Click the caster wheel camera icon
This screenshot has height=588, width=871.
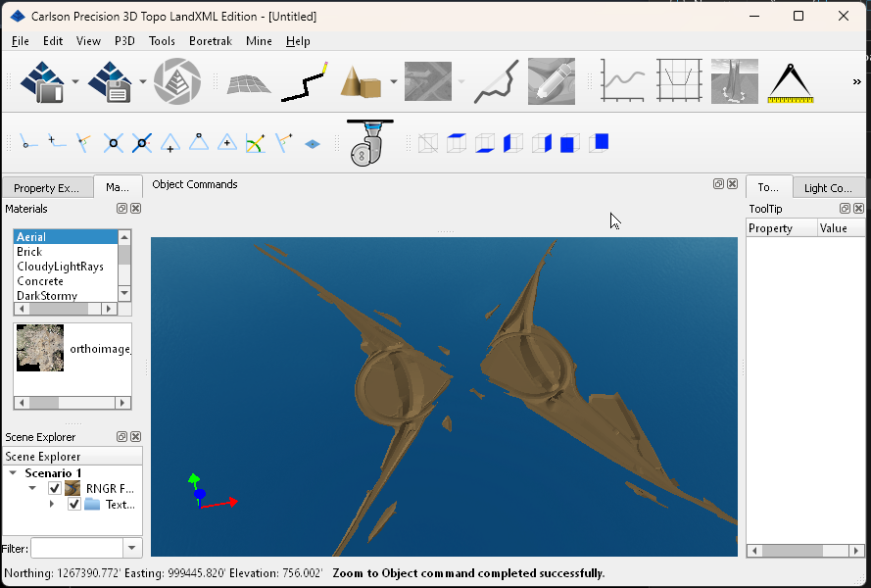369,142
